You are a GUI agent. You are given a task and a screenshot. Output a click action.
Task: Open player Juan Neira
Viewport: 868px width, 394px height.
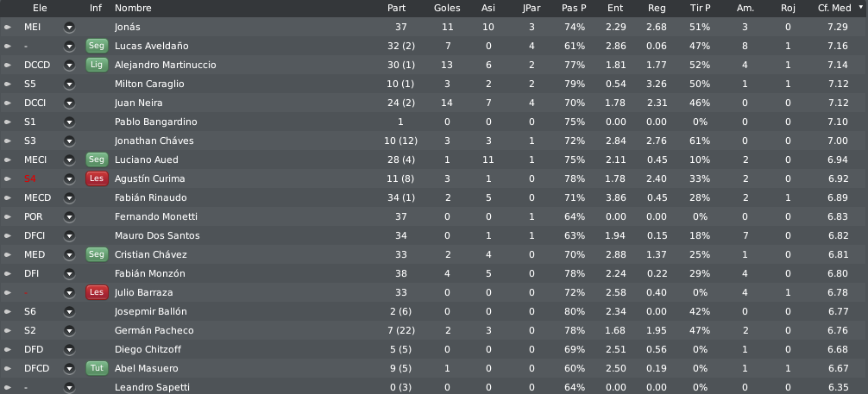click(x=138, y=103)
